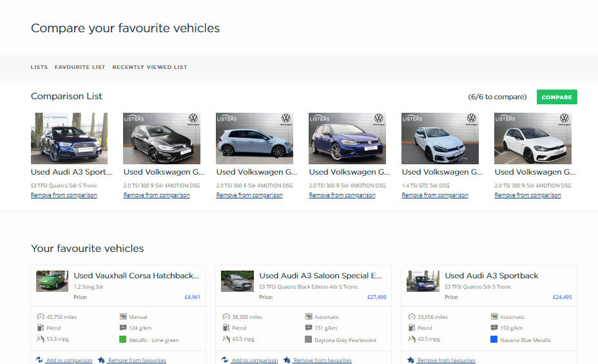
Task: Open the Used Vauxhall Corsa Hatchback title
Action: point(136,276)
